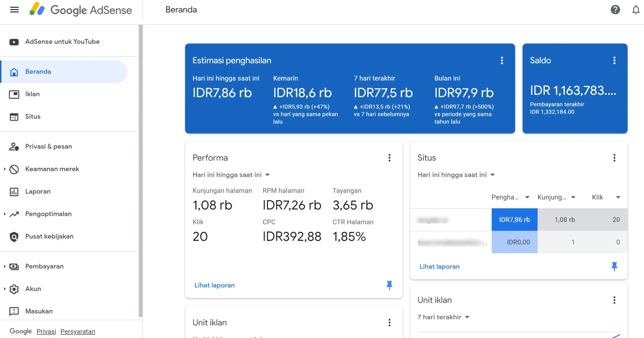The width and height of the screenshot is (644, 338).
Task: Open the right Unit iklan card three-dot menu
Action: (614, 300)
